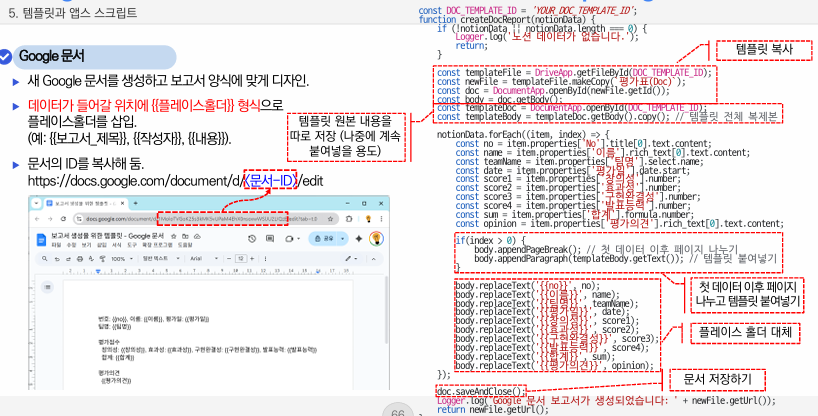Viewport: 818px width, 416px height.
Task: Decrease font size with the minus button
Action: (x=229, y=258)
